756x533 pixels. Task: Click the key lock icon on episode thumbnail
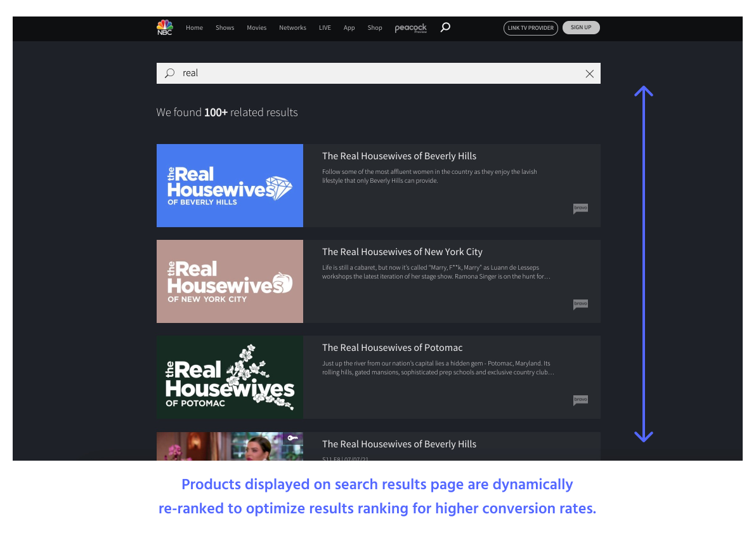click(292, 438)
